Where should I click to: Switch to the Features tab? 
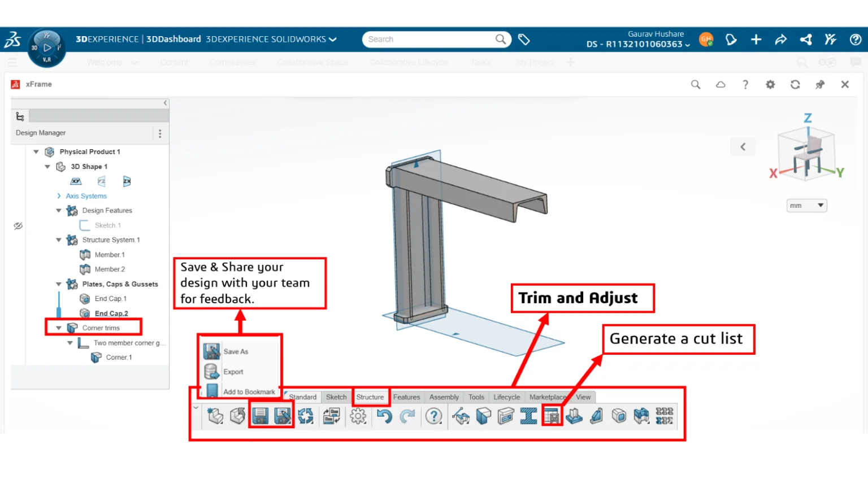(407, 397)
